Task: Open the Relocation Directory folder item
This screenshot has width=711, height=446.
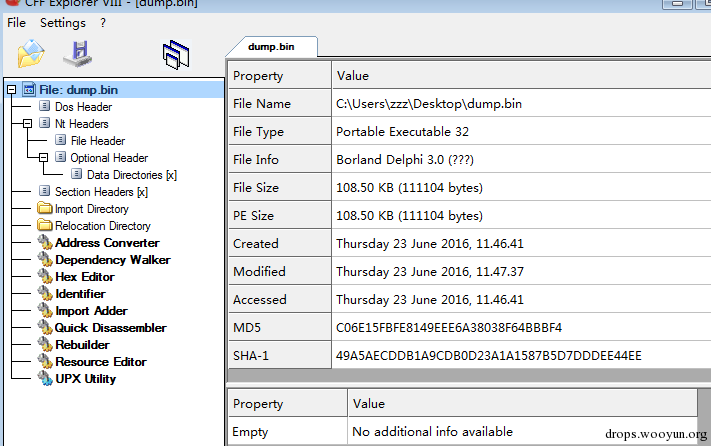Action: tap(102, 226)
